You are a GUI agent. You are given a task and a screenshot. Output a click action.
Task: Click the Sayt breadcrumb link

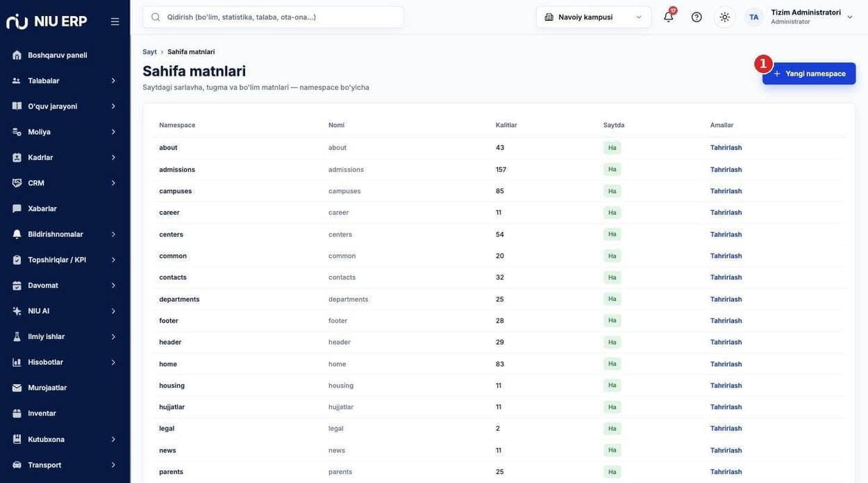click(149, 52)
